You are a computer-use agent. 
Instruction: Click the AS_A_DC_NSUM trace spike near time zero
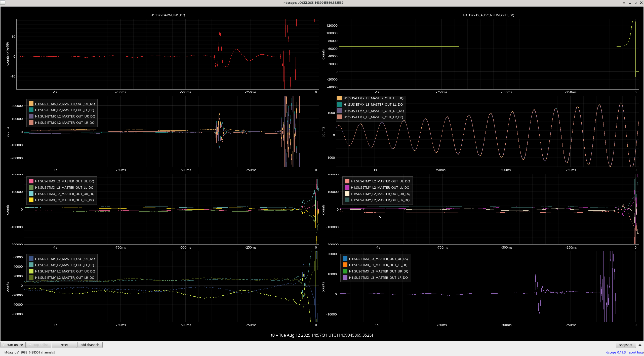click(634, 21)
